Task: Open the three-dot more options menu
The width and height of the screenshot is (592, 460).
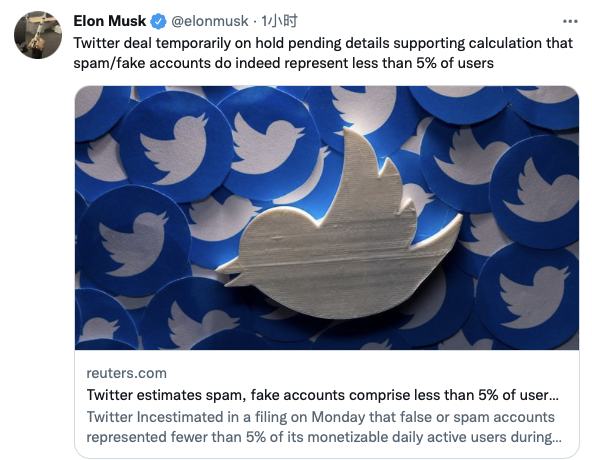Action: [570, 22]
